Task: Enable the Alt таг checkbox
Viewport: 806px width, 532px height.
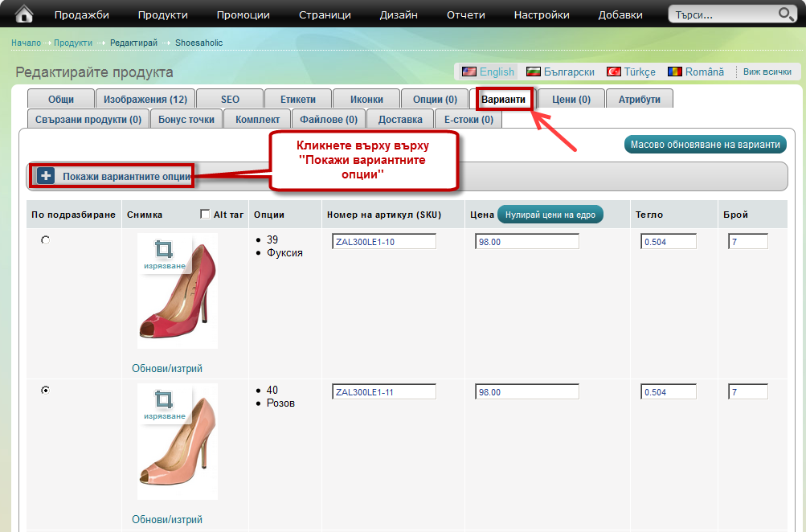Action: 205,215
